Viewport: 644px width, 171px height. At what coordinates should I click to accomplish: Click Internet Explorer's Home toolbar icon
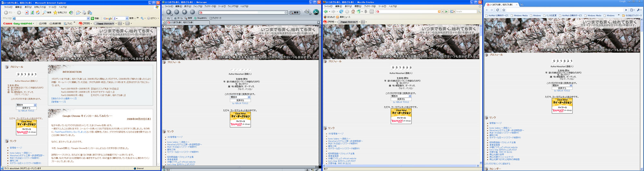click(x=38, y=13)
